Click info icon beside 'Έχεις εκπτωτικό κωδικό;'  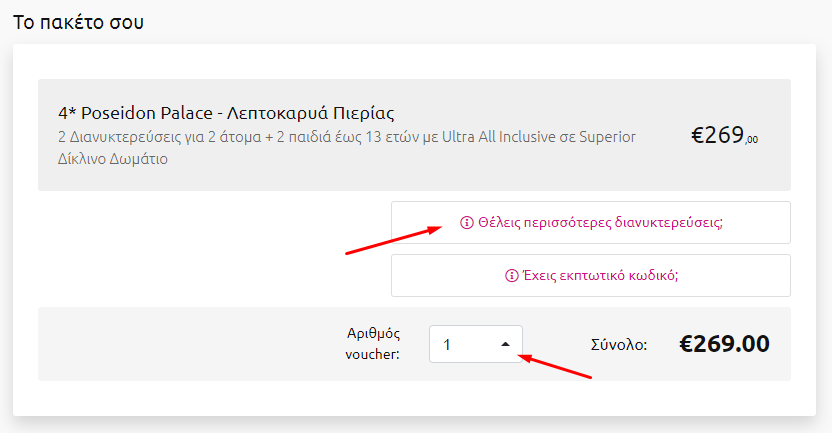coord(512,276)
